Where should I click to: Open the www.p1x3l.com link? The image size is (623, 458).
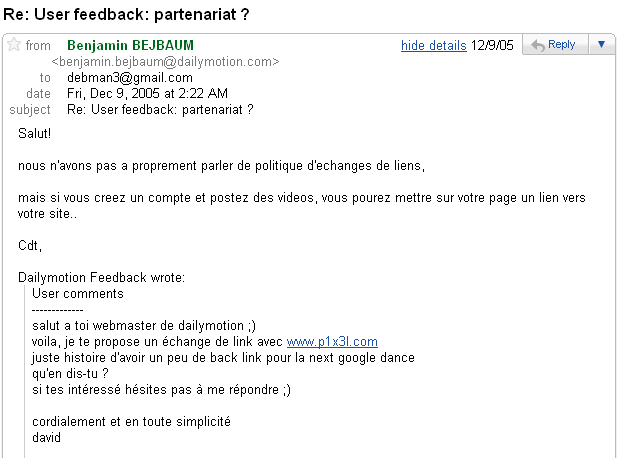332,342
